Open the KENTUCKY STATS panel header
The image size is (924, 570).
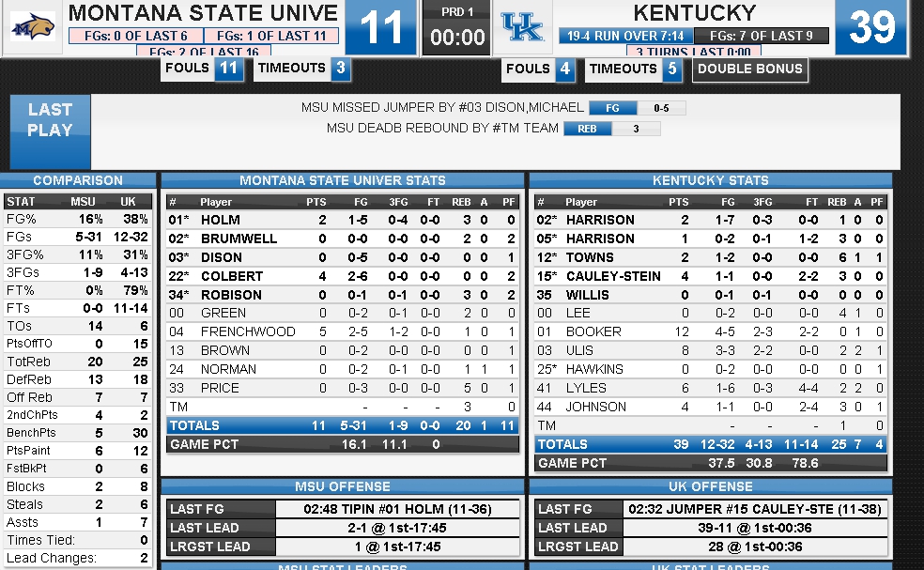(x=710, y=181)
